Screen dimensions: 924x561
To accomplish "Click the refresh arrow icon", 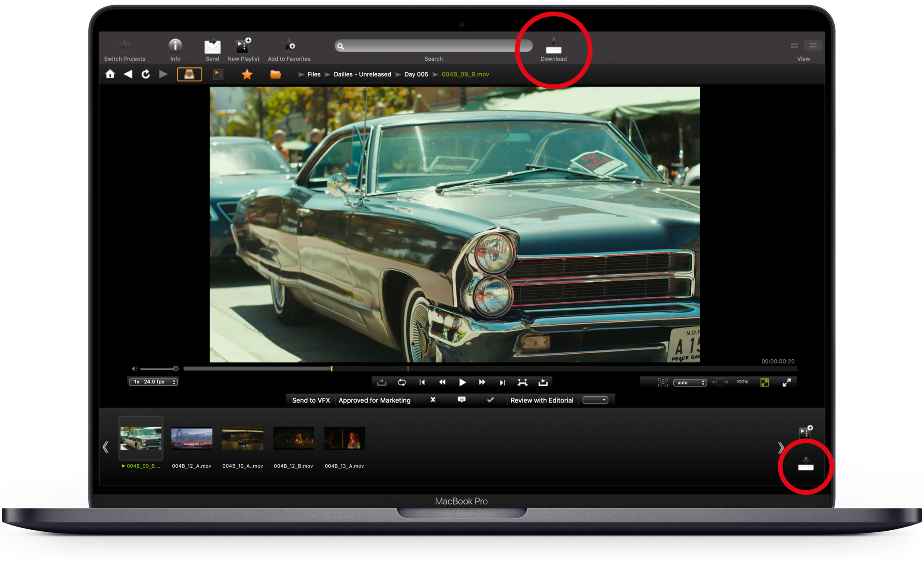I will pyautogui.click(x=146, y=74).
